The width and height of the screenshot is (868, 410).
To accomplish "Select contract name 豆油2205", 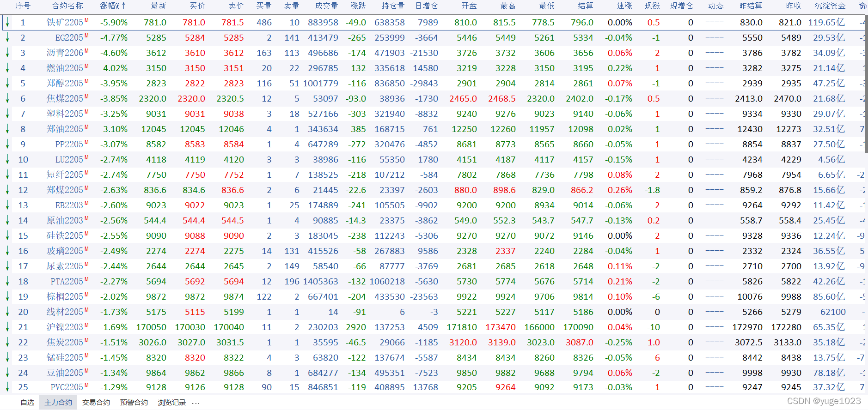I will (x=65, y=373).
